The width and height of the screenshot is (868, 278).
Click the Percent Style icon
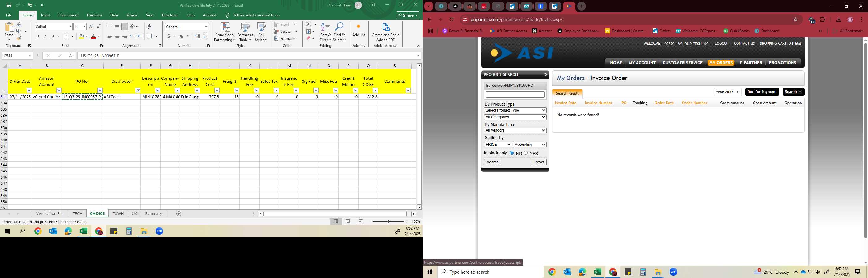click(x=181, y=36)
